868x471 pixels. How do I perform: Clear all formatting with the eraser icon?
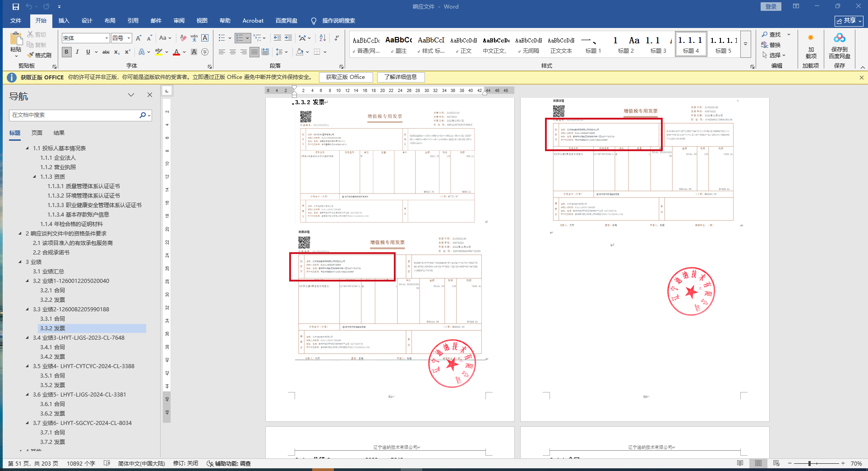pyautogui.click(x=183, y=38)
